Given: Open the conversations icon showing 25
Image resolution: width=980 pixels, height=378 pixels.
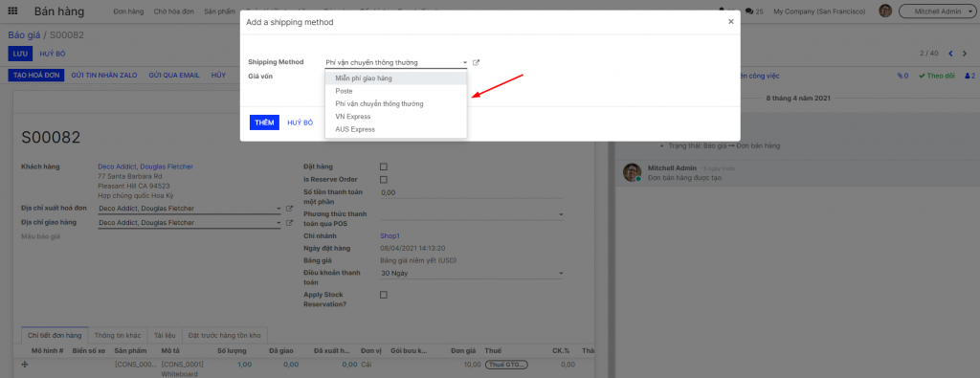Looking at the screenshot, I should click(x=754, y=11).
